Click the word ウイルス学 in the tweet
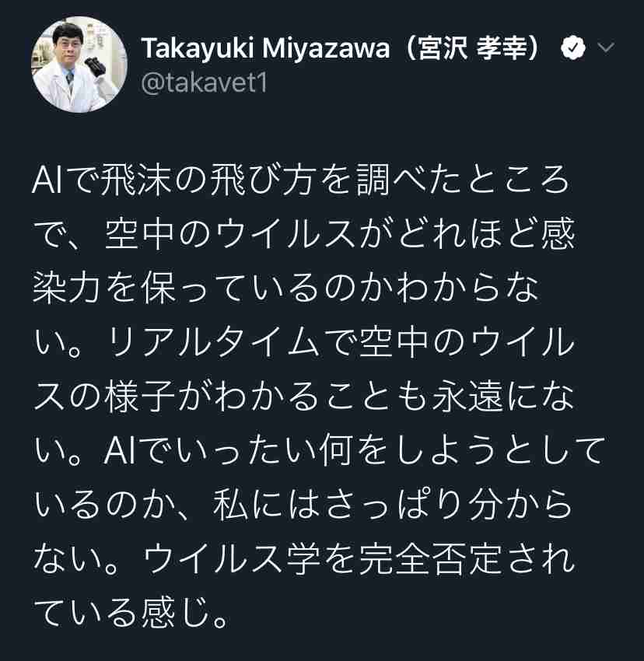This screenshot has width=644, height=661. [232, 558]
